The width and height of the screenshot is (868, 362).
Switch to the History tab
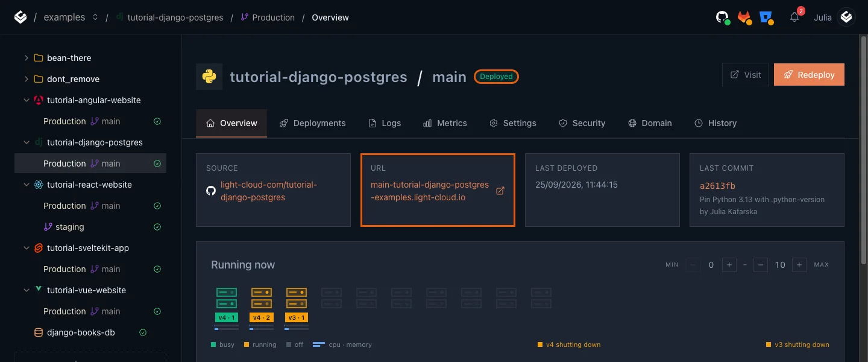tap(715, 123)
